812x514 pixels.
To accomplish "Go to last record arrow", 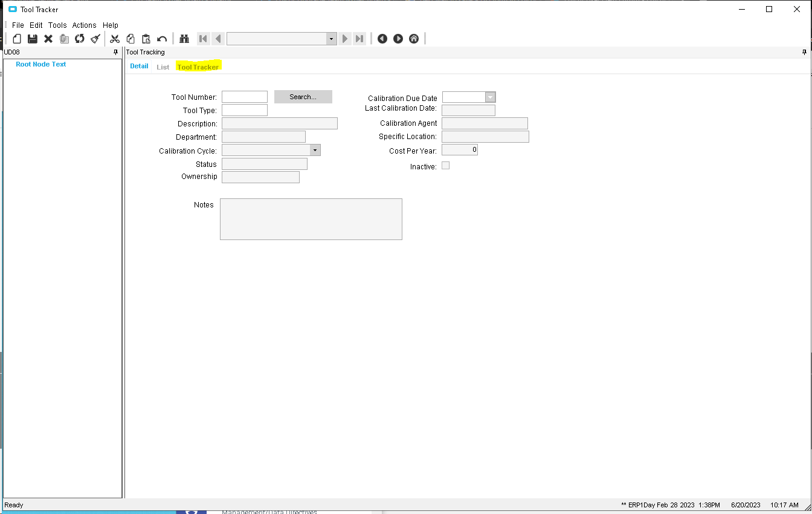I will tap(359, 39).
